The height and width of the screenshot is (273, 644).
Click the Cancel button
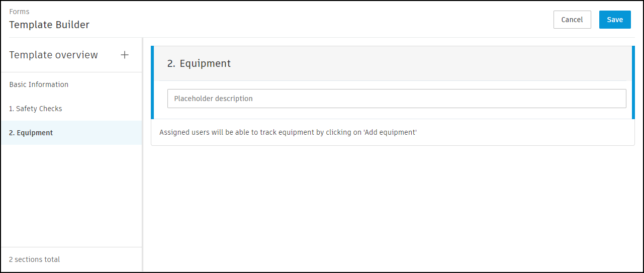(572, 20)
